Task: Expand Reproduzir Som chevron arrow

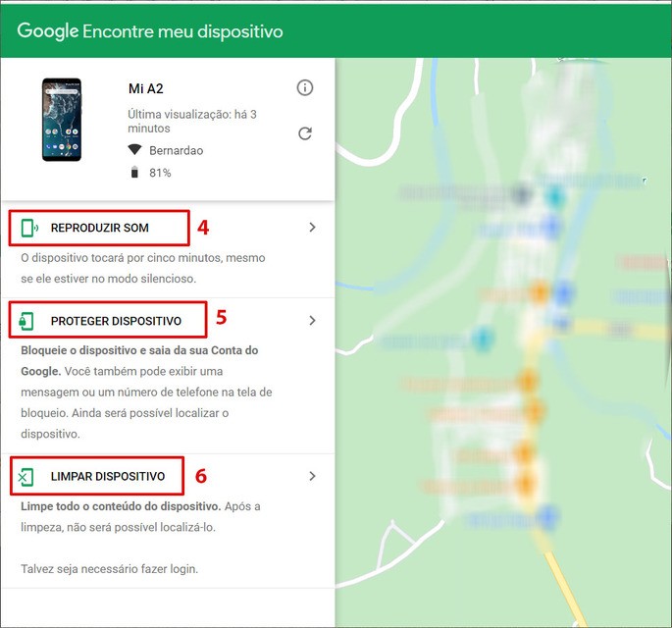Action: (312, 228)
